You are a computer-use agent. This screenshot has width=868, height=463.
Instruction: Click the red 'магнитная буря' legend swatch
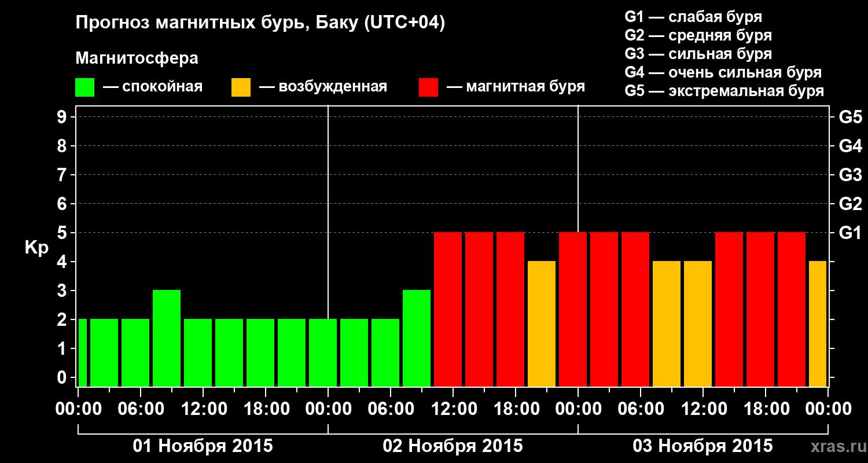[428, 87]
